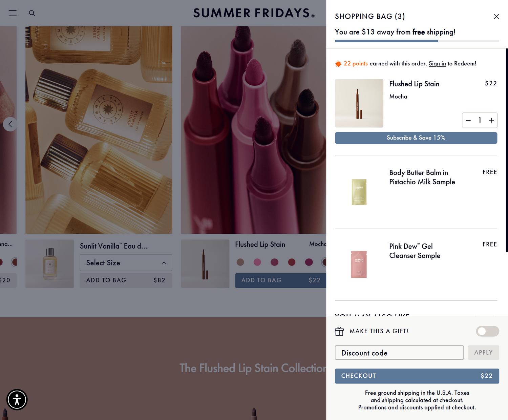Open Flushed Lip Stain thumbnail in bag
This screenshot has width=508, height=420.
coord(359,103)
